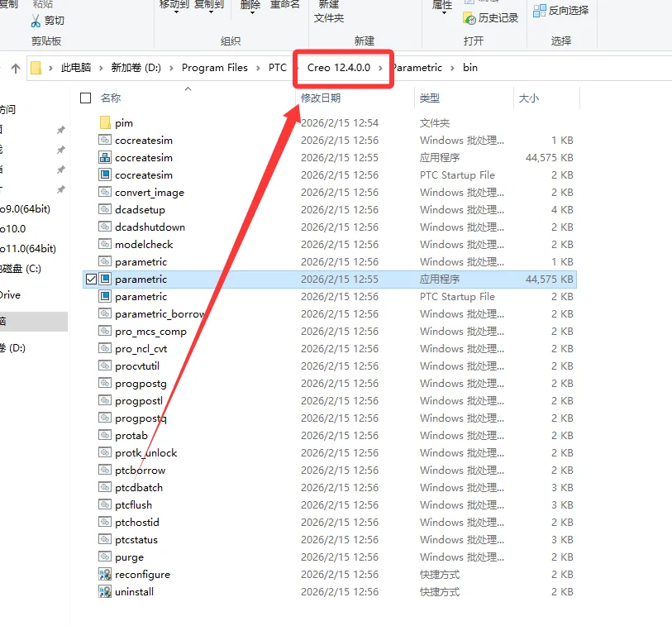Click the Cut scissors icon
The image size is (672, 626).
(36, 21)
